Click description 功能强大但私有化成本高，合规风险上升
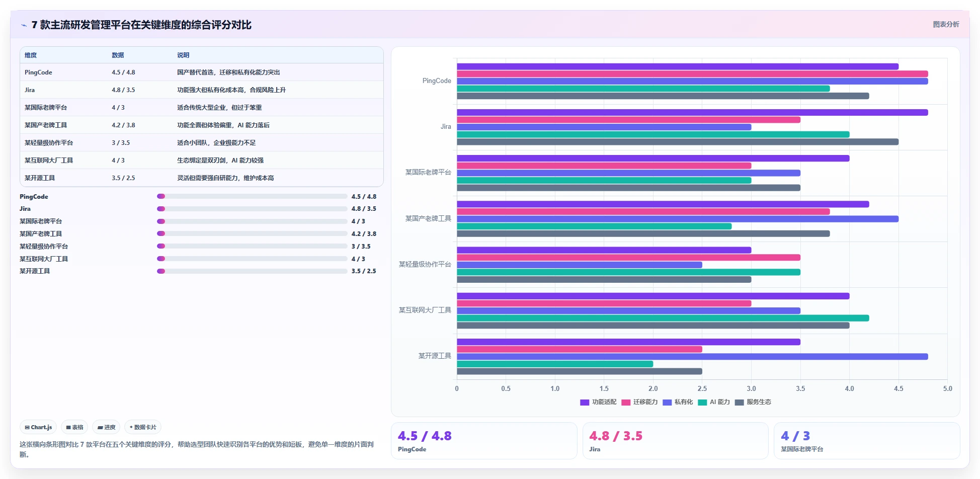980x479 pixels. click(231, 90)
